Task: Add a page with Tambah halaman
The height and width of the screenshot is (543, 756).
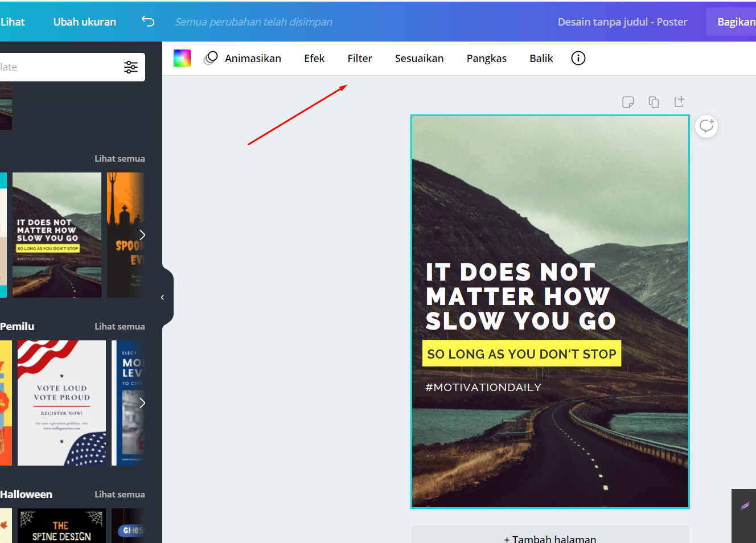Action: 549,537
